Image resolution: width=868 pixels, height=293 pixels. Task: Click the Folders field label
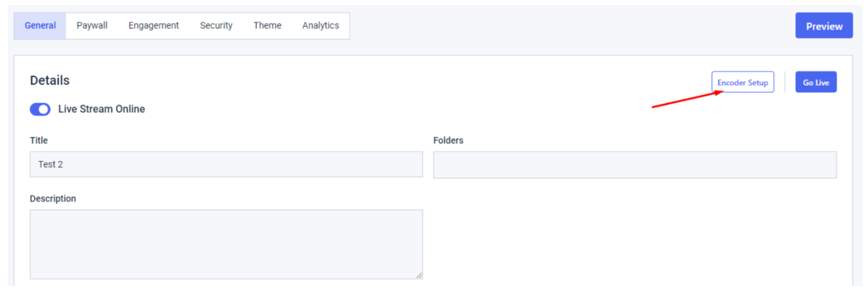448,140
